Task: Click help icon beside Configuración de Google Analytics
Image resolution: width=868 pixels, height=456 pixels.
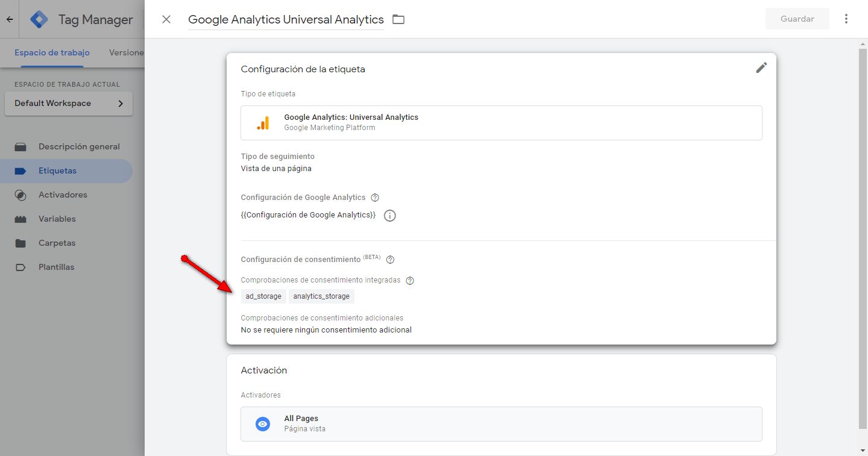Action: pos(375,198)
